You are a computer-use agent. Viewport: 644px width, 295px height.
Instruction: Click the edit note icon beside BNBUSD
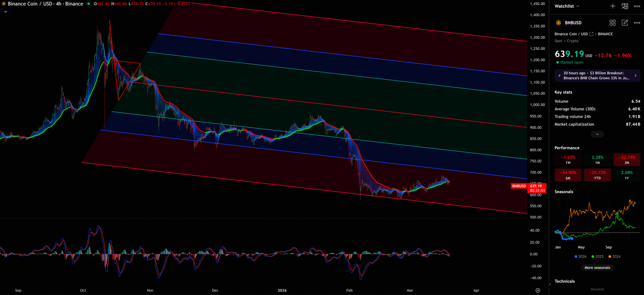pos(625,23)
